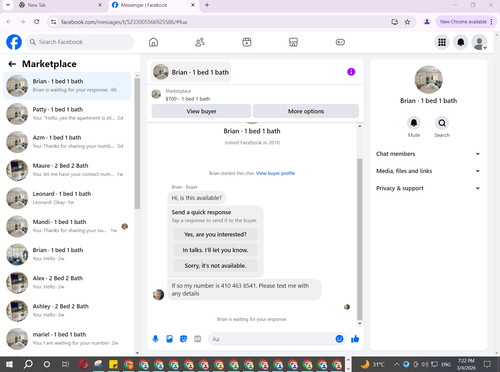Click into the message input field

pyautogui.click(x=271, y=339)
